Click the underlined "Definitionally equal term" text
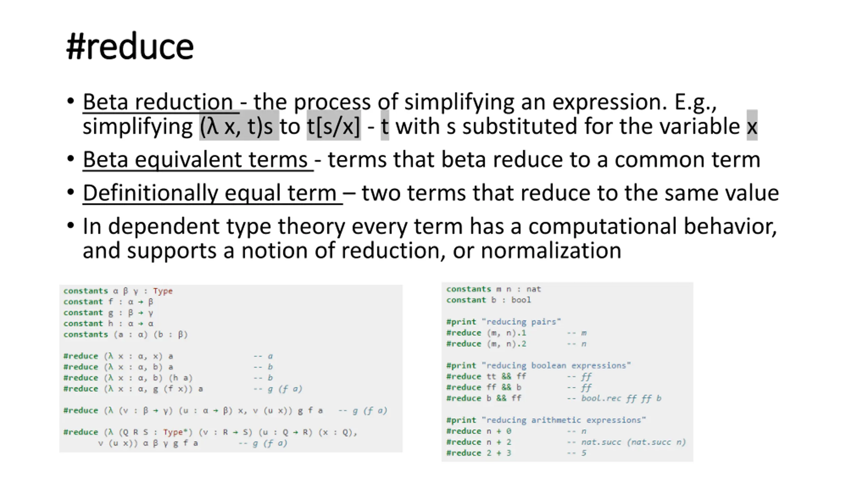Screen dimensions: 868x488 (210, 193)
